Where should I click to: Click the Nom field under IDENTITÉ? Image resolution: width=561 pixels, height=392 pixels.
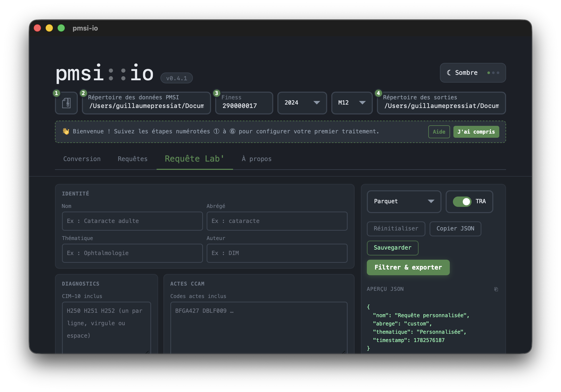tap(132, 221)
